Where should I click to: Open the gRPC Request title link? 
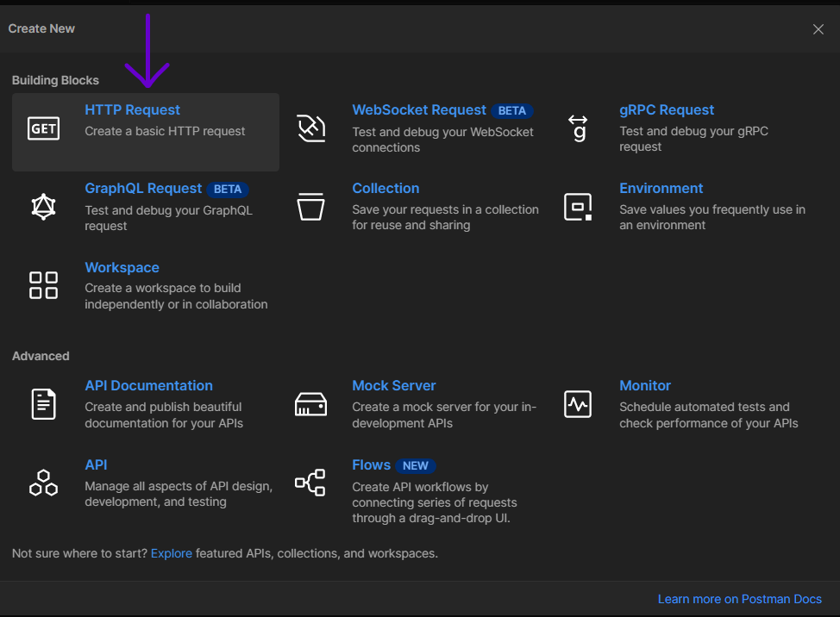[x=667, y=109]
